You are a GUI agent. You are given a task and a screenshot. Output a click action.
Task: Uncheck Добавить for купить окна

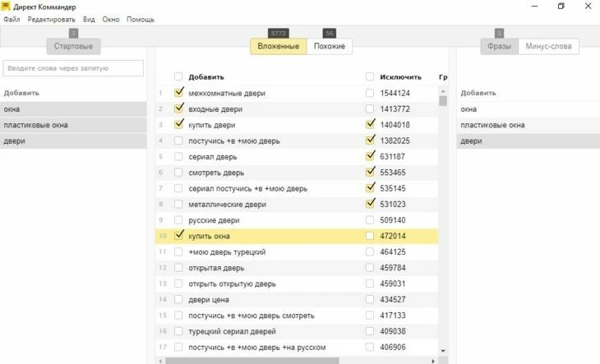point(178,236)
